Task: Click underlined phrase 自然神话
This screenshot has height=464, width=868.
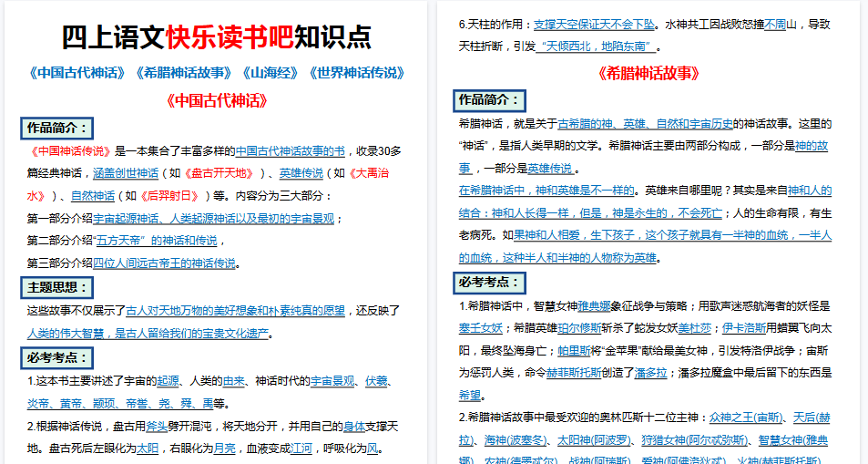Action: [x=93, y=196]
